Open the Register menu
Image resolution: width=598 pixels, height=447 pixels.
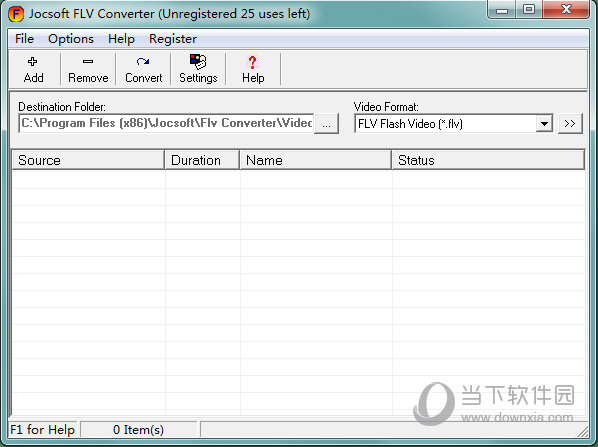pos(173,39)
